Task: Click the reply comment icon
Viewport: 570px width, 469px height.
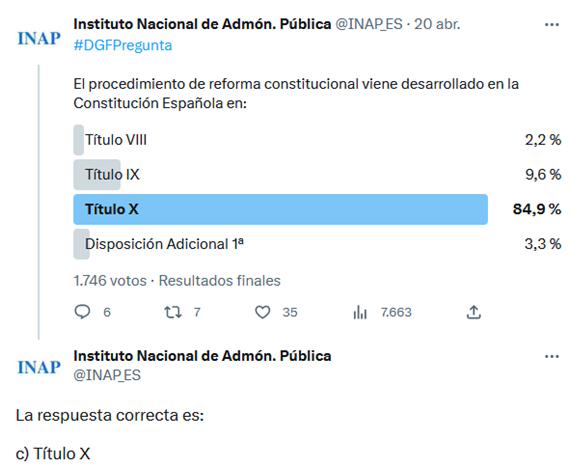Action: pos(82,312)
